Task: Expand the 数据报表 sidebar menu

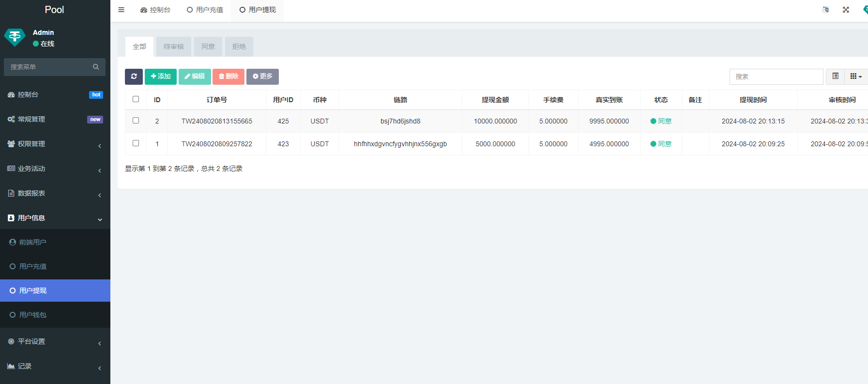Action: [31, 193]
